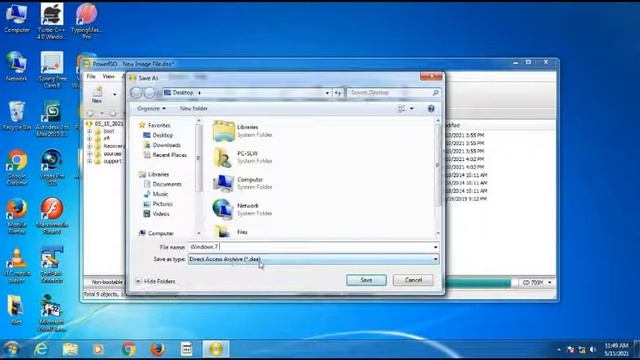The width and height of the screenshot is (640, 360).
Task: Expand the sources folder in PowerISO tree
Action: [89, 154]
